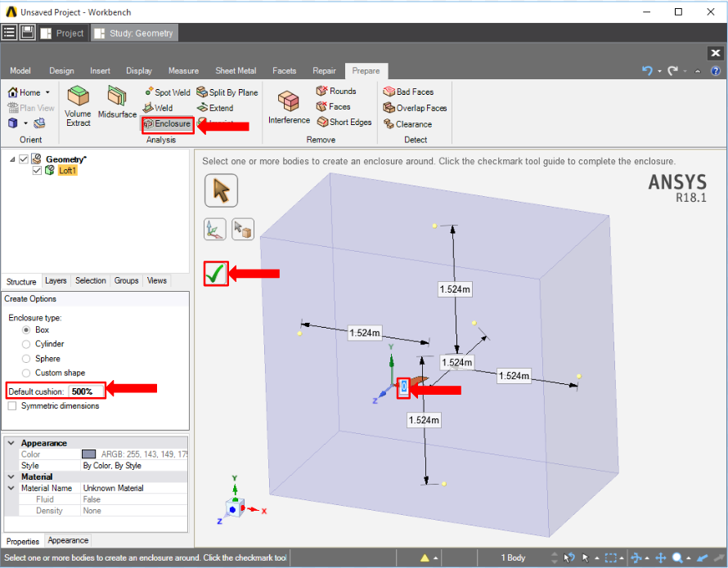The width and height of the screenshot is (728, 568).
Task: Click the Custom Shape tool guide
Action: (243, 229)
